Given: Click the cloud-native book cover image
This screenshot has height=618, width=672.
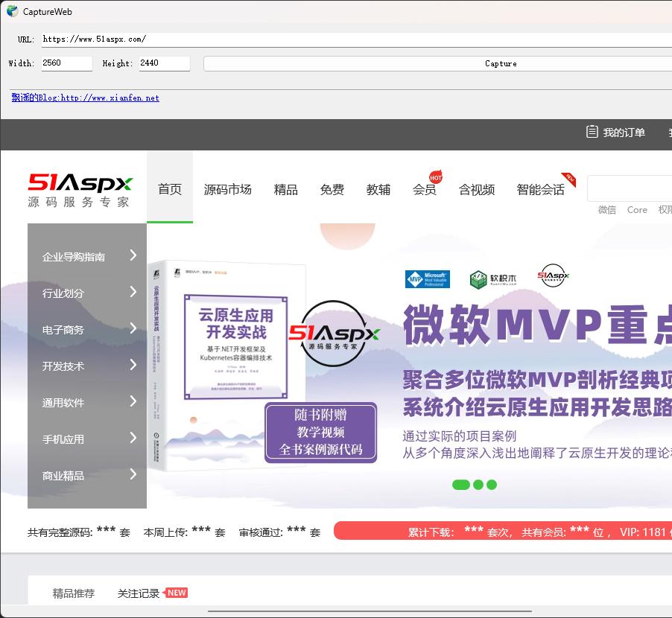Looking at the screenshot, I should [227, 365].
